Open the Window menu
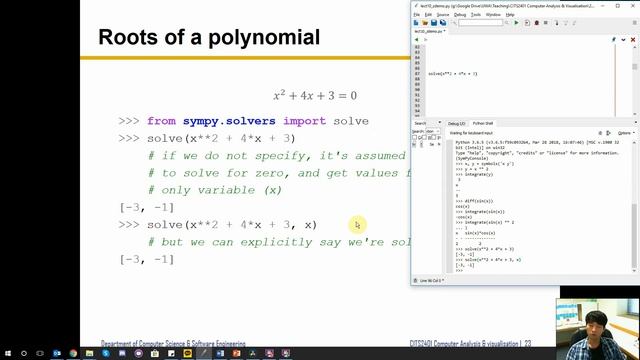Screen dimensions: 640x360 (493, 15)
